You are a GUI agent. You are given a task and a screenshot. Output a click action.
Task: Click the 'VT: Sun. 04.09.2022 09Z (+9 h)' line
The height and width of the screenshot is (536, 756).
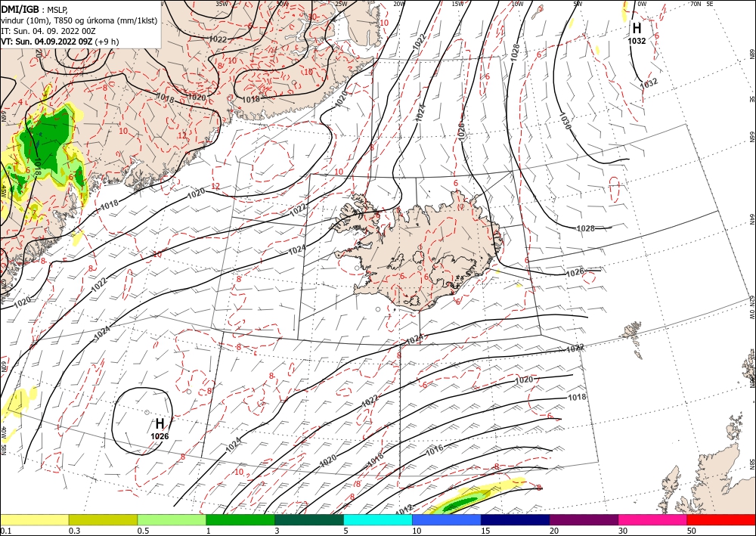(x=60, y=42)
